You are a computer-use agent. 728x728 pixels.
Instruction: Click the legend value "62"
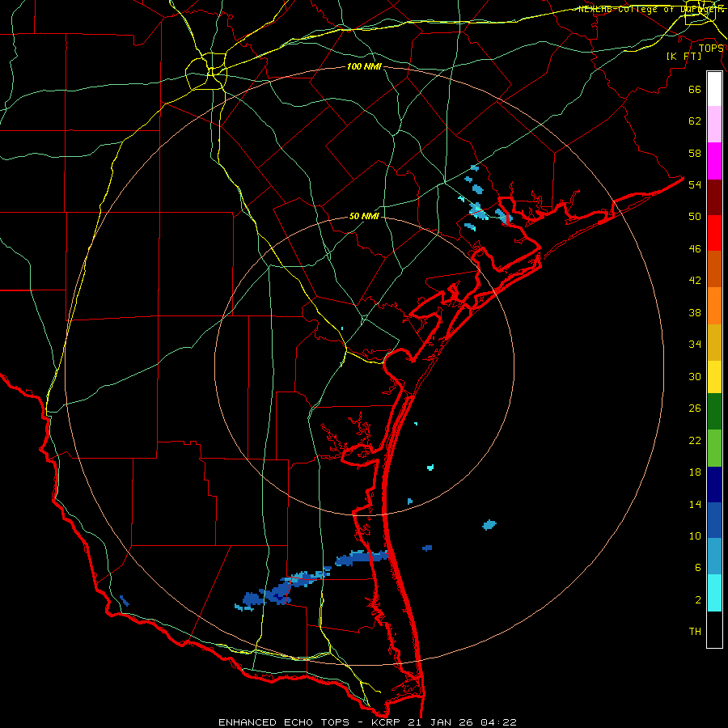(x=695, y=121)
